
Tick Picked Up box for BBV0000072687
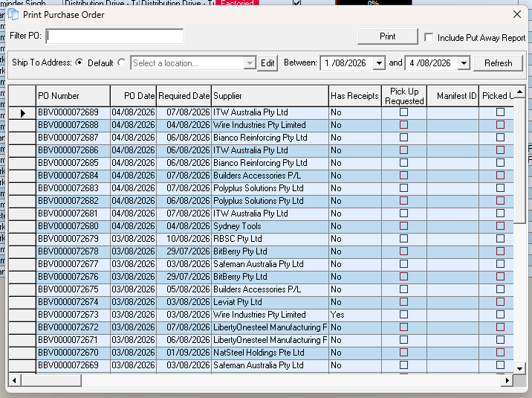(x=501, y=137)
